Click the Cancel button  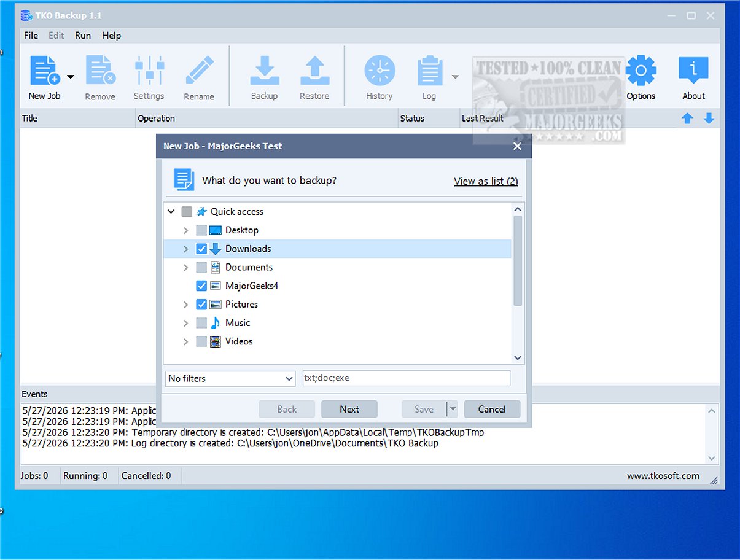(x=492, y=409)
